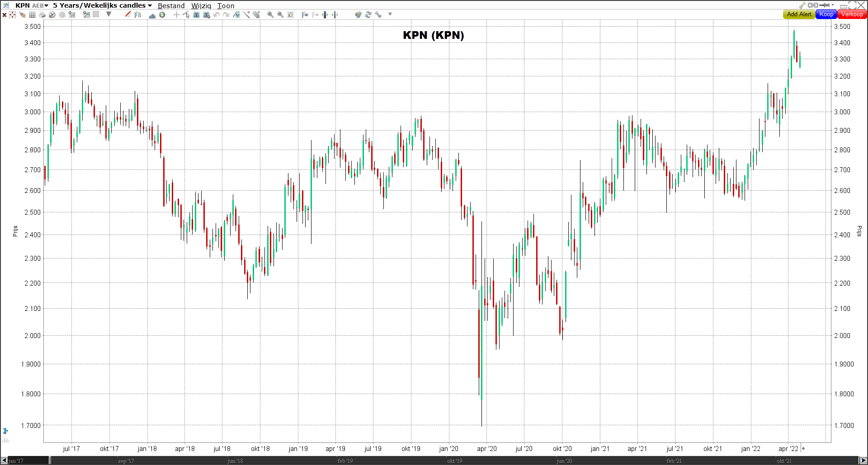
Task: Open toolbar wrench settings icon
Action: (378, 15)
